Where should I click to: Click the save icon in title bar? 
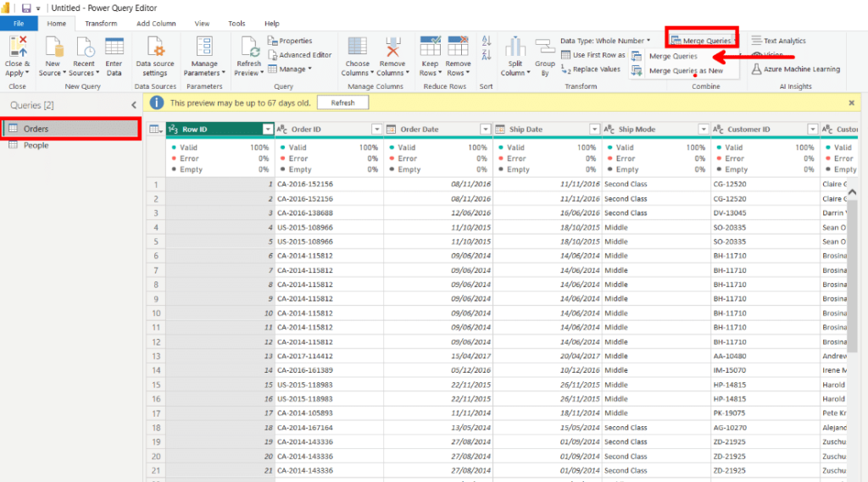pos(26,8)
